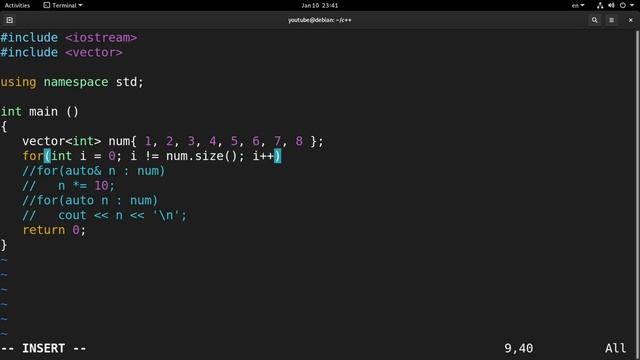Click the text 'std;'
640x360 pixels.
tap(129, 82)
